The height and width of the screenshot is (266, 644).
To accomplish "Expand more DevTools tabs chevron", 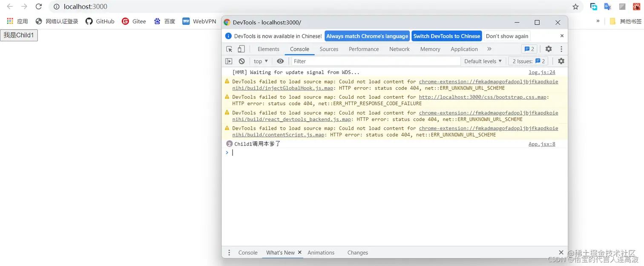I will [x=489, y=49].
